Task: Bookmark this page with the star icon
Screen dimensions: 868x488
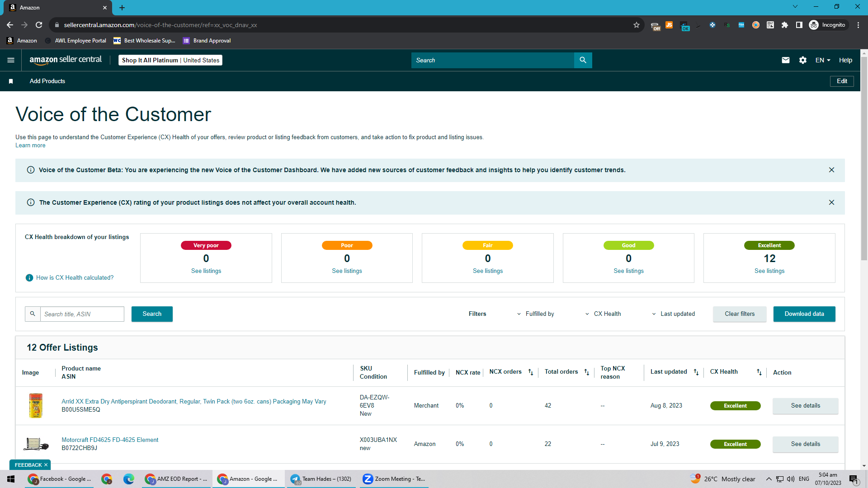Action: click(x=637, y=25)
